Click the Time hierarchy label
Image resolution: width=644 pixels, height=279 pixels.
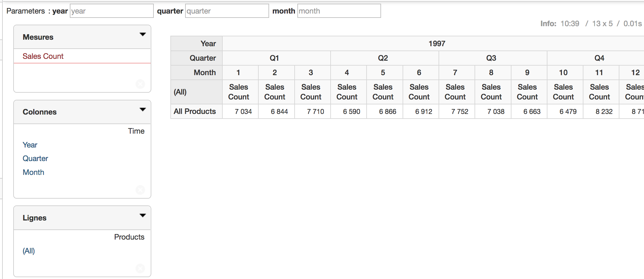136,131
